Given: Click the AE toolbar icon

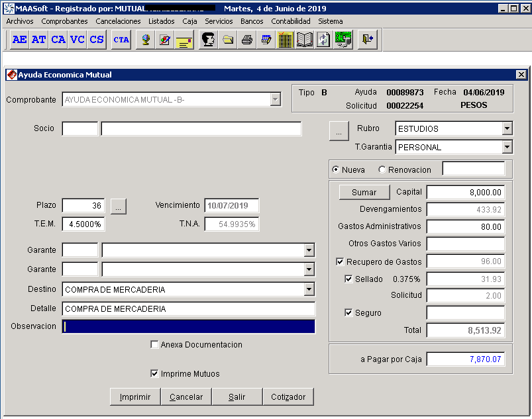Looking at the screenshot, I should point(20,40).
